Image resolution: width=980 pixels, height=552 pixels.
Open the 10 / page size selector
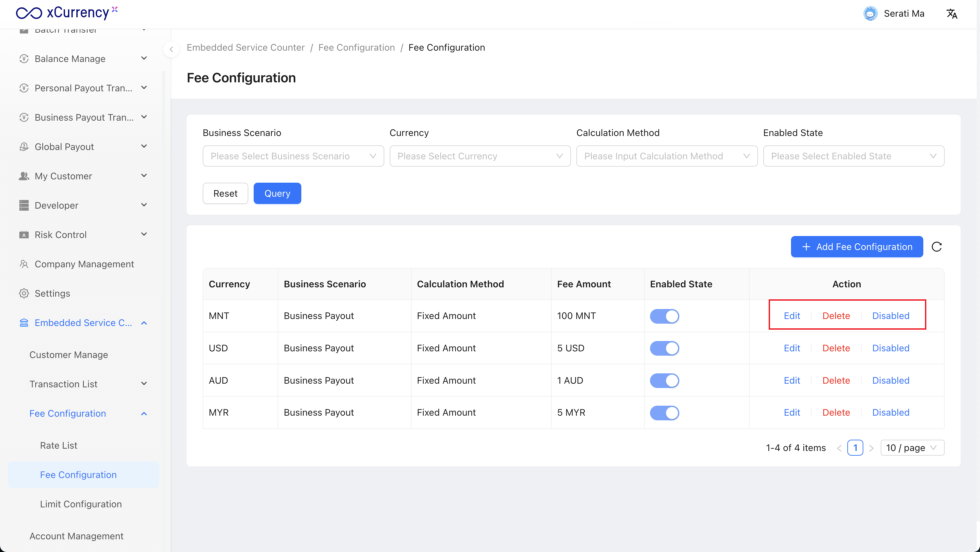tap(912, 448)
